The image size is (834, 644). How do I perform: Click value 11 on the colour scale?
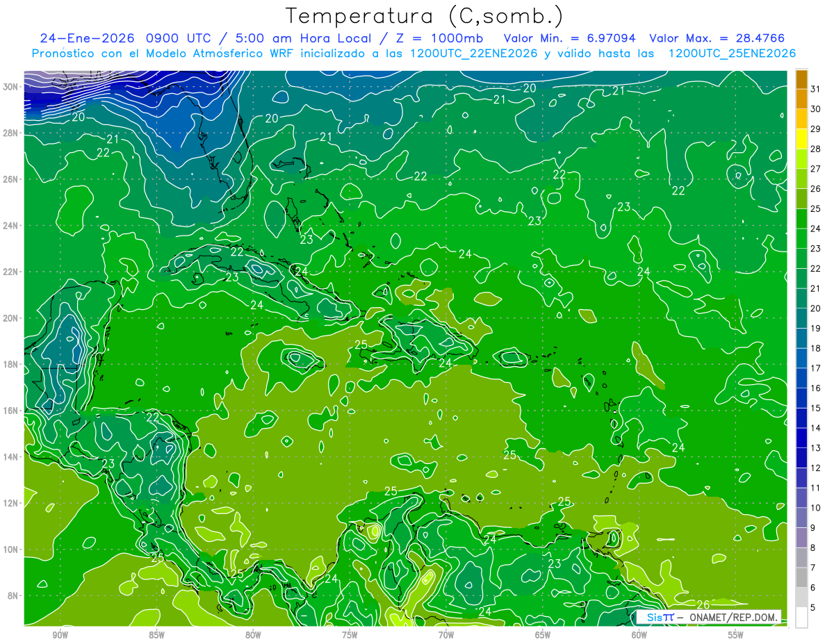(x=816, y=488)
